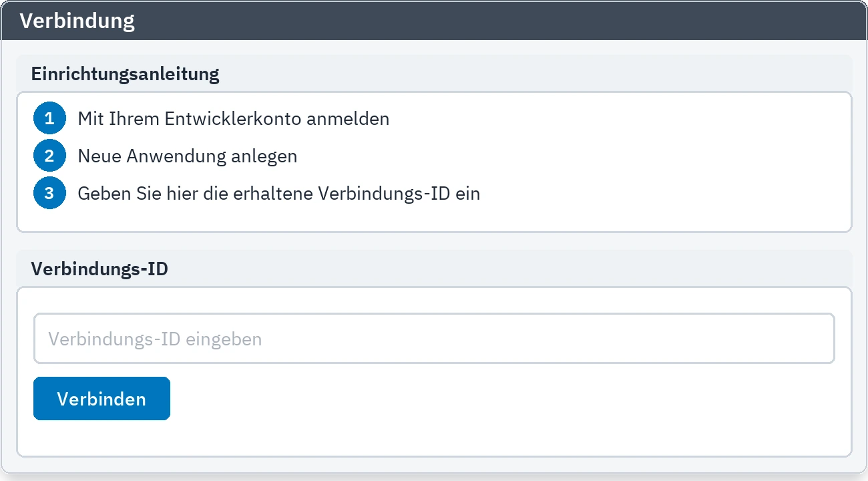The image size is (868, 481).
Task: Click the step 1 number badge
Action: (x=49, y=119)
